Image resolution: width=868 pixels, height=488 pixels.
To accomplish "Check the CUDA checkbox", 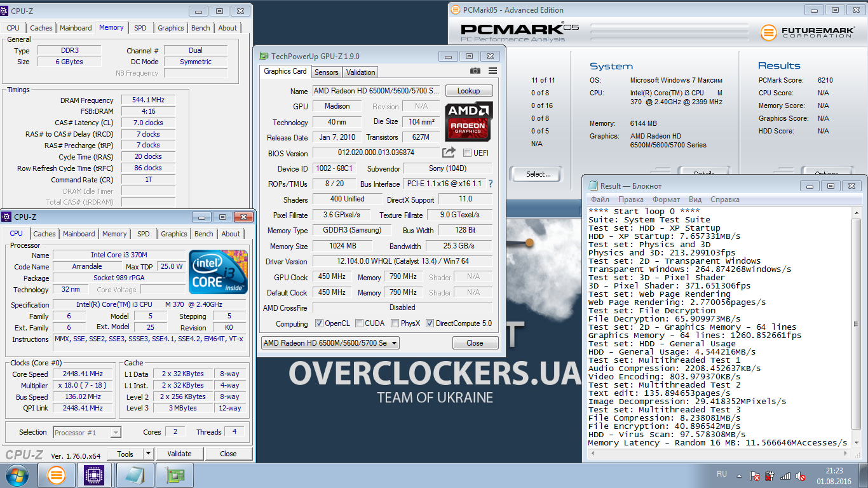I will (360, 323).
